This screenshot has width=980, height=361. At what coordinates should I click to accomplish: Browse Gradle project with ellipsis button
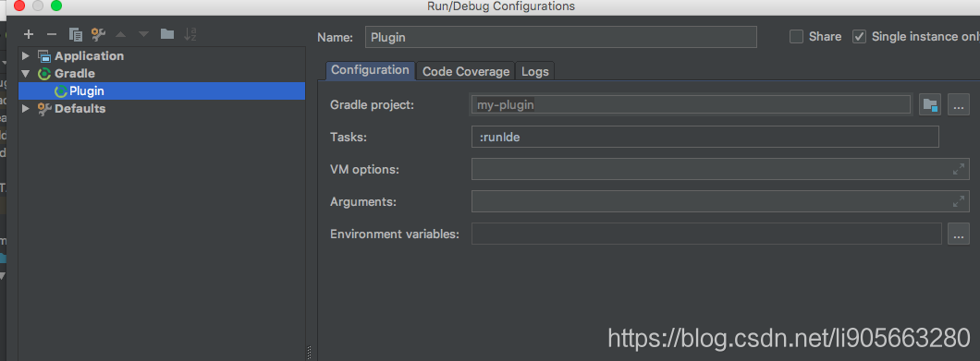959,104
